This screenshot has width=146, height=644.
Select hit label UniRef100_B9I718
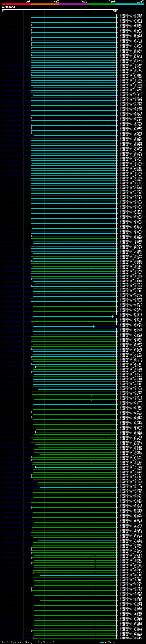click(131, 50)
